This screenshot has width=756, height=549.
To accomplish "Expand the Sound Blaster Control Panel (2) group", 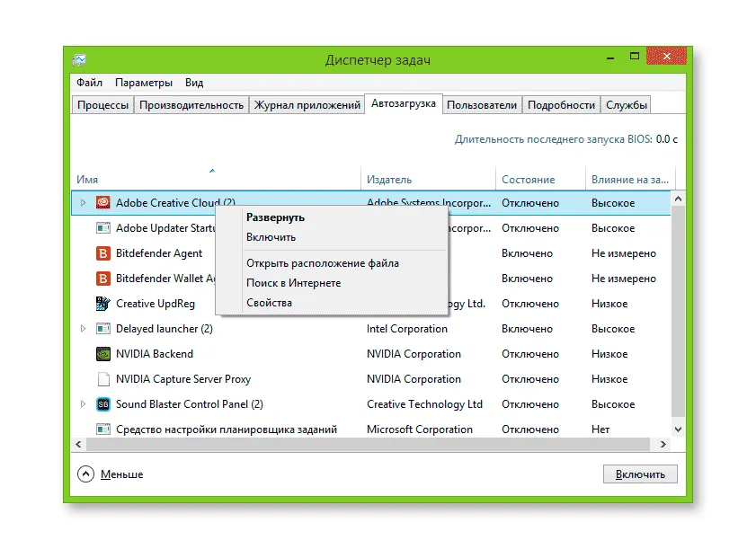I will pos(83,404).
